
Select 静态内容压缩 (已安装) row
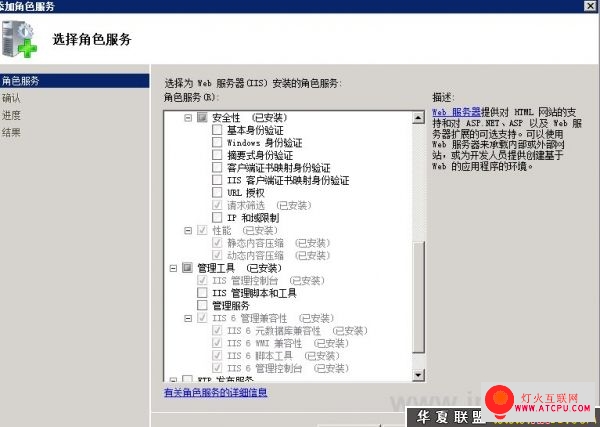tap(278, 243)
